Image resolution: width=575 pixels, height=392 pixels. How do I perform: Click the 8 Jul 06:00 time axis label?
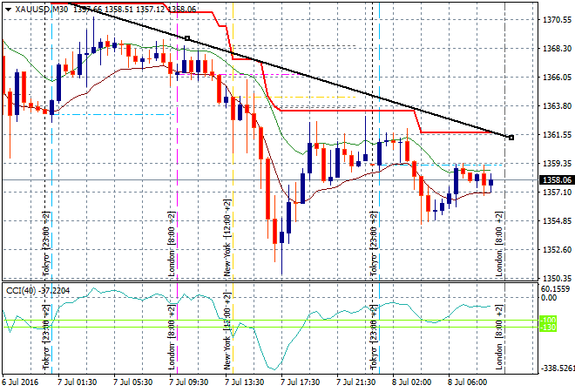click(x=467, y=382)
